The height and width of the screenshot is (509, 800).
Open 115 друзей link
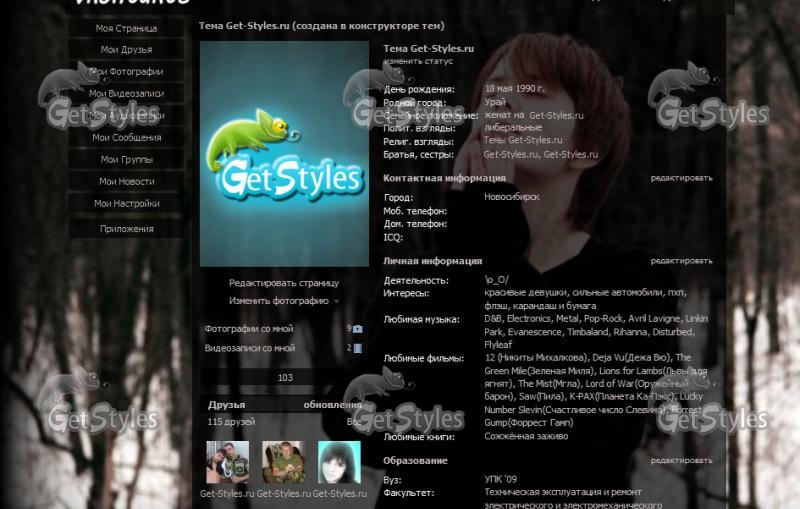[x=231, y=422]
